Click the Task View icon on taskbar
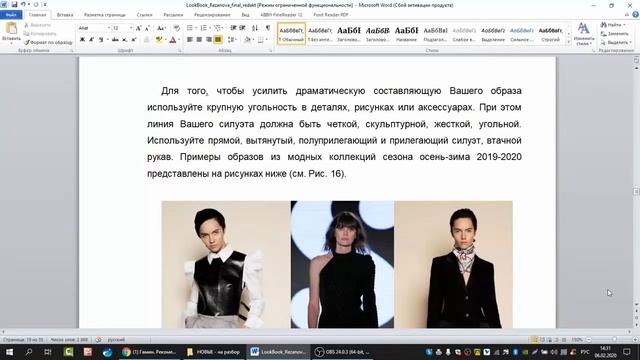640x360 pixels. pos(48,352)
